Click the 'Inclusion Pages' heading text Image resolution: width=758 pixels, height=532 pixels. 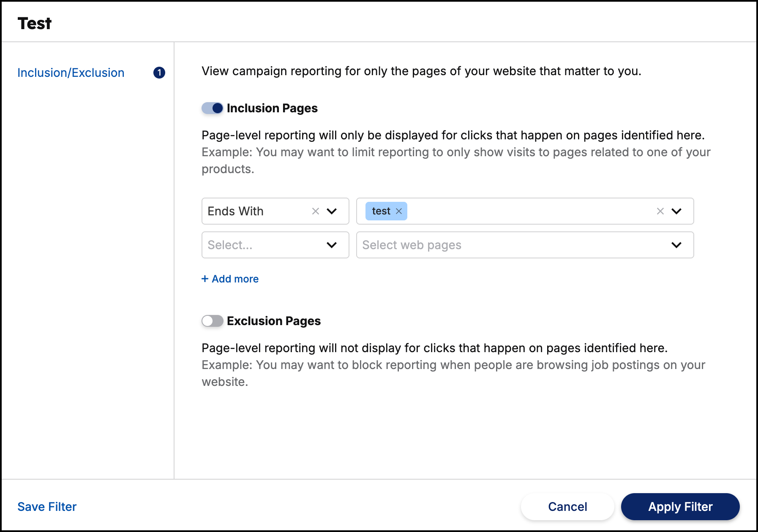[x=272, y=108]
